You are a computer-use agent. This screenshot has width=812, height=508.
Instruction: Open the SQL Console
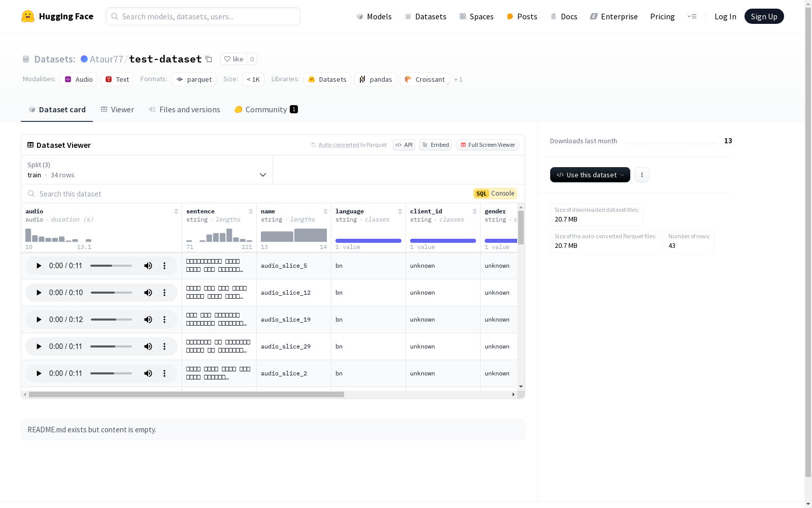[x=495, y=194]
